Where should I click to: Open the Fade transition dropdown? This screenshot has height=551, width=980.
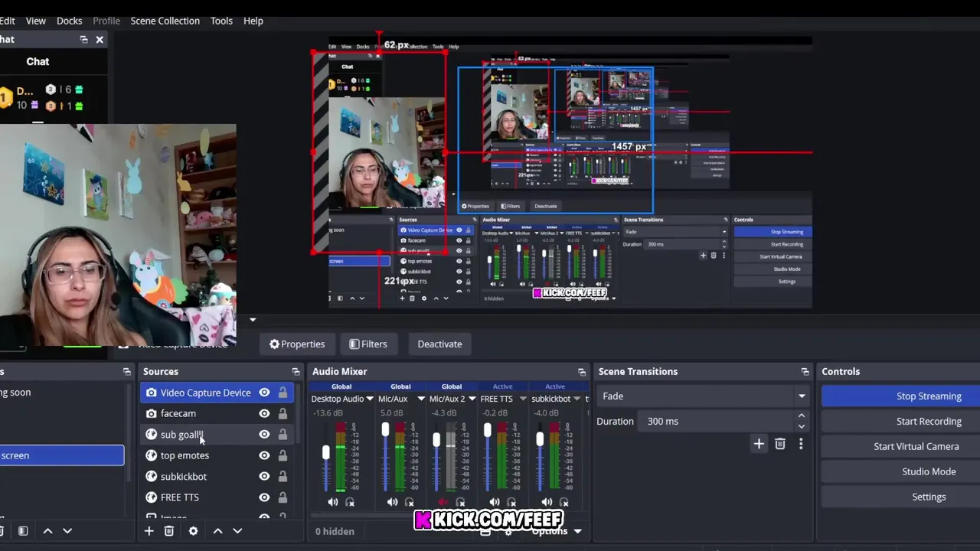[x=704, y=396]
